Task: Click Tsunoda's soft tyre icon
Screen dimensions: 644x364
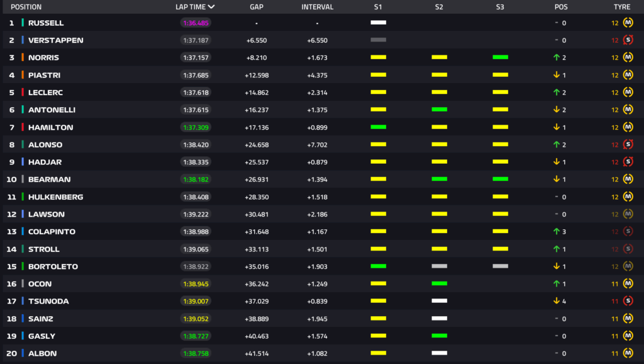Action: (628, 301)
